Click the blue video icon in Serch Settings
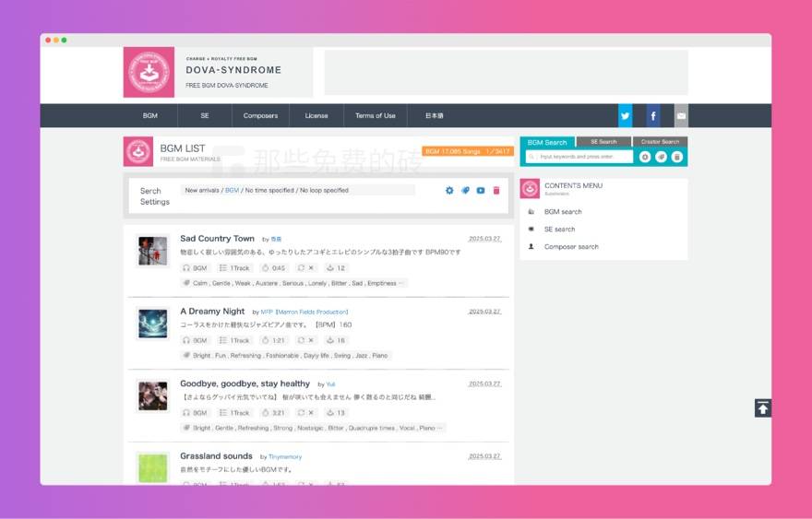Image resolution: width=812 pixels, height=519 pixels. [x=481, y=191]
